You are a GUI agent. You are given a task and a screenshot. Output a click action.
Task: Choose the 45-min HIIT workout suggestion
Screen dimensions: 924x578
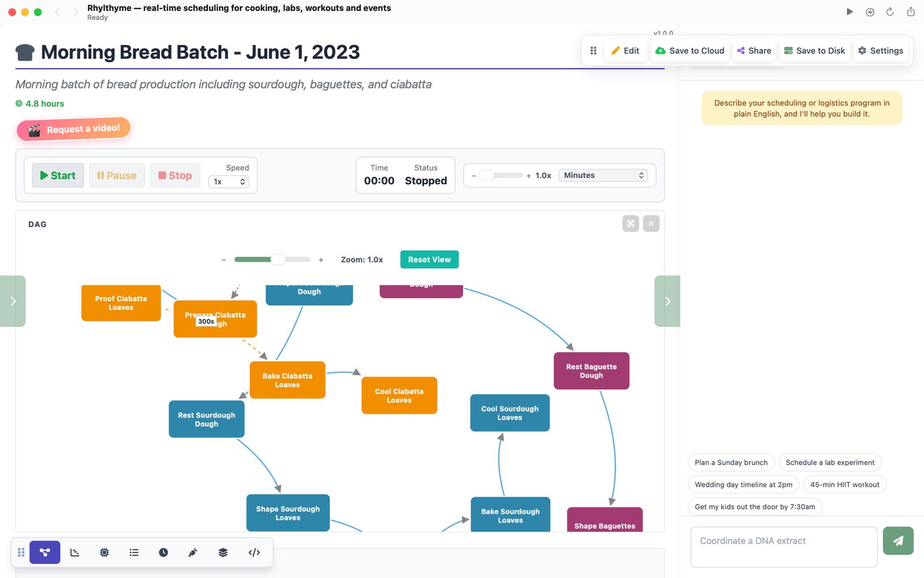click(844, 484)
